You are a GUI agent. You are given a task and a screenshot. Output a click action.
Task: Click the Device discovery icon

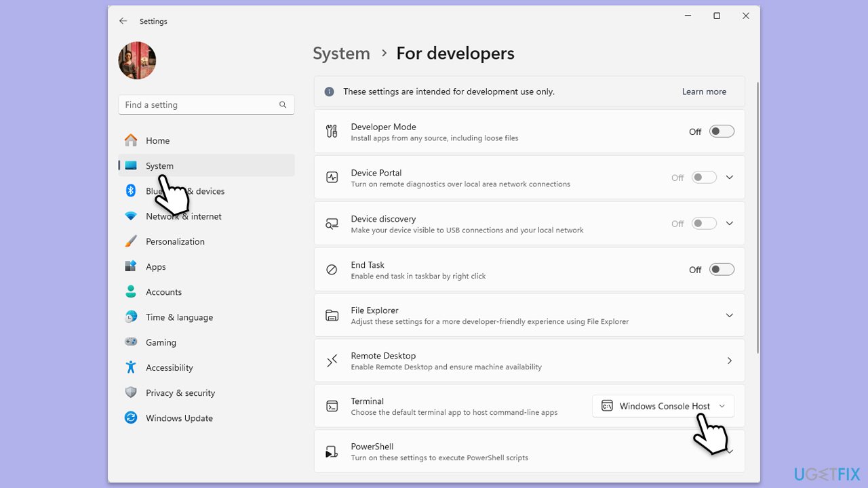click(332, 224)
